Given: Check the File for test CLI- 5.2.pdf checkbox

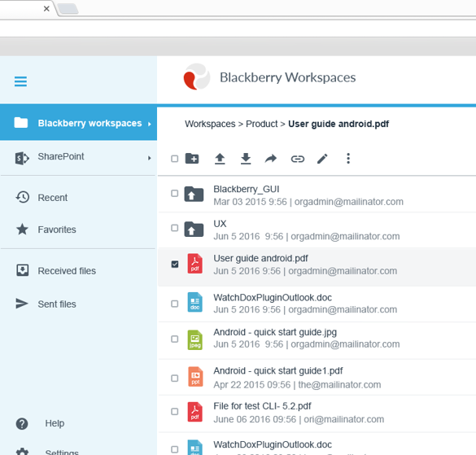Looking at the screenshot, I should coord(175,412).
